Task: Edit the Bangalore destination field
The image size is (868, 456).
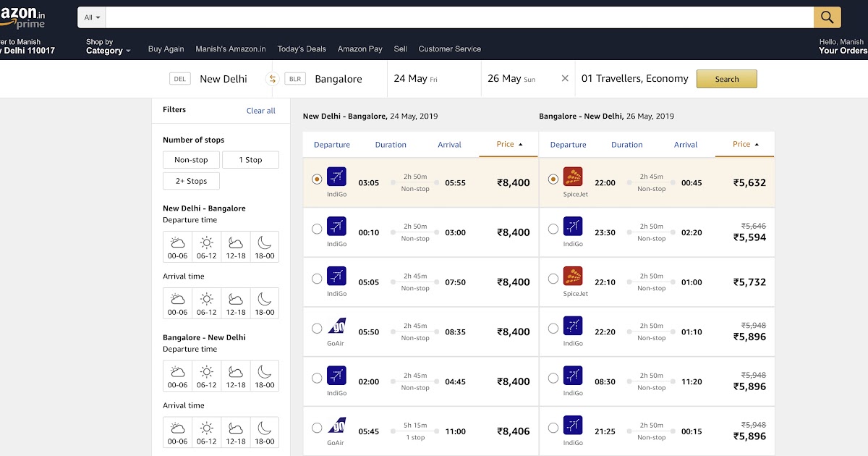Action: [339, 79]
